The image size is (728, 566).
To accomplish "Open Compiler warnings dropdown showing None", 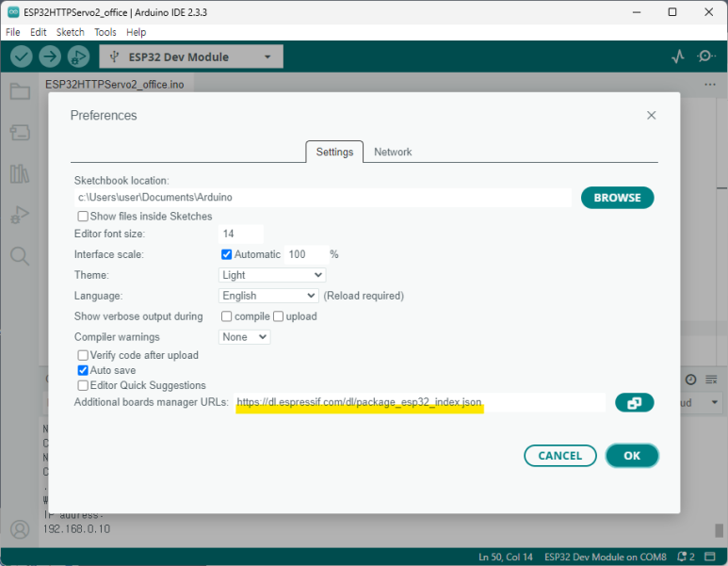I will (244, 337).
